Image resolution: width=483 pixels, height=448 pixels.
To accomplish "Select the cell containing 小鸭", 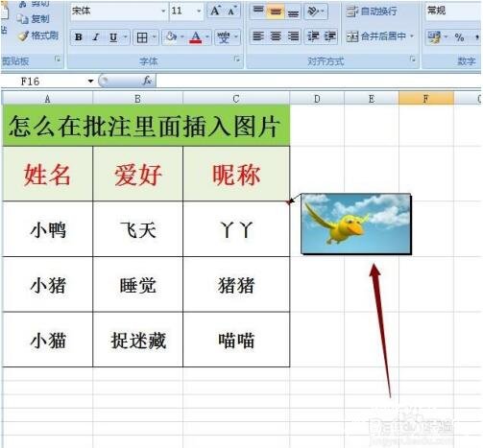I will pyautogui.click(x=47, y=229).
